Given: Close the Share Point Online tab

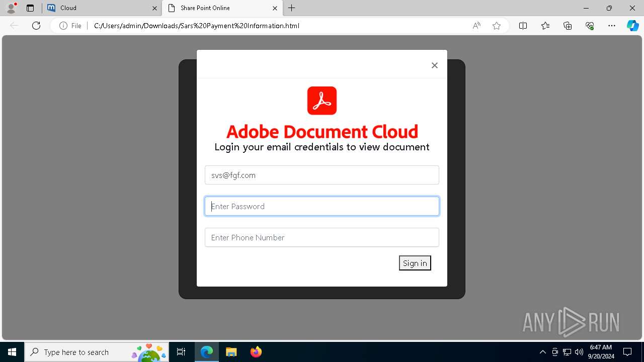Looking at the screenshot, I should tap(275, 8).
